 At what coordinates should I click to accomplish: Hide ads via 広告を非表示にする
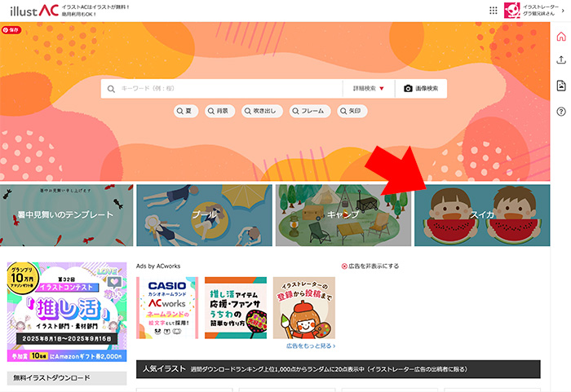point(370,266)
